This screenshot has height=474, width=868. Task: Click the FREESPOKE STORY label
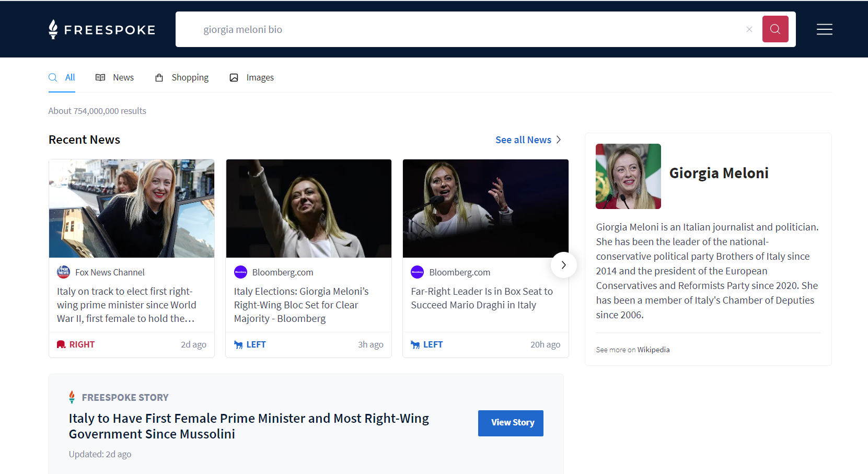(x=125, y=397)
